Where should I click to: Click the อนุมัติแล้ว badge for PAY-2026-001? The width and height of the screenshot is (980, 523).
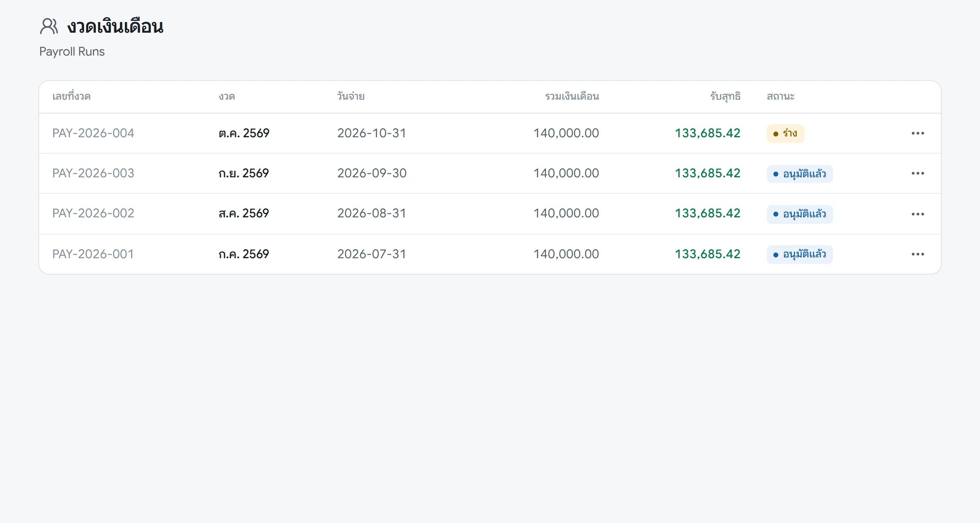point(800,255)
